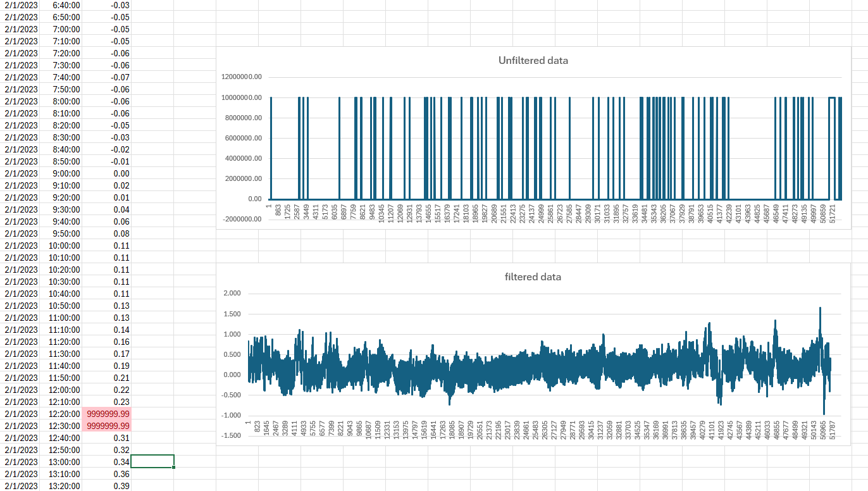The width and height of the screenshot is (868, 491).
Task: Click the "filtered data" chart title
Action: tap(533, 277)
